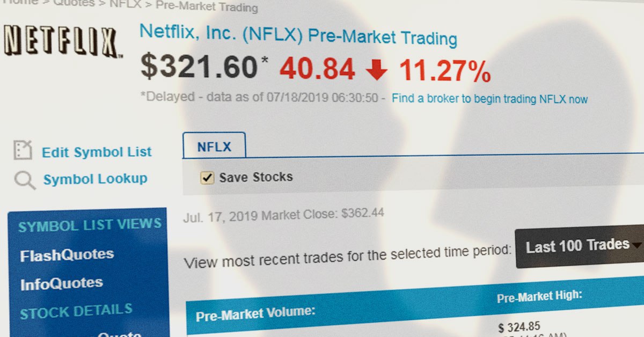
Task: Click the Symbol List Views header
Action: tap(90, 224)
